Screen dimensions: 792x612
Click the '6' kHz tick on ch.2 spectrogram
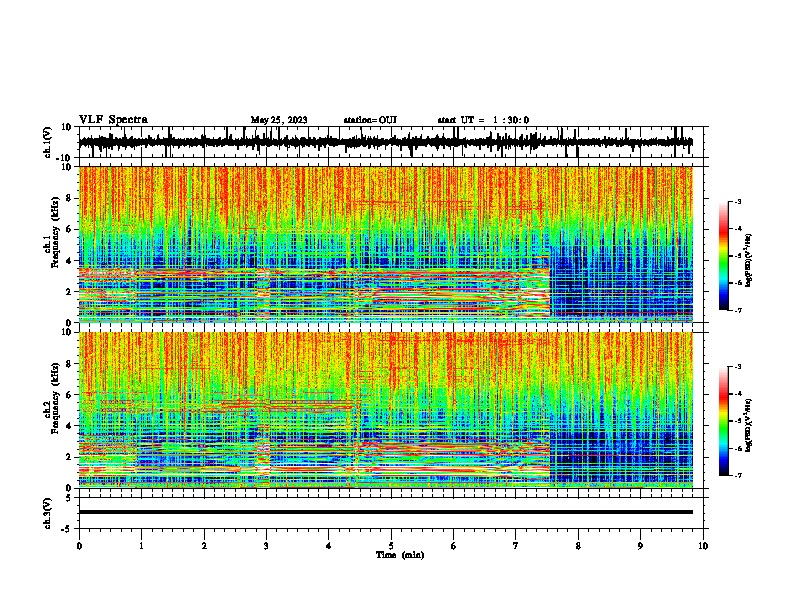70,394
